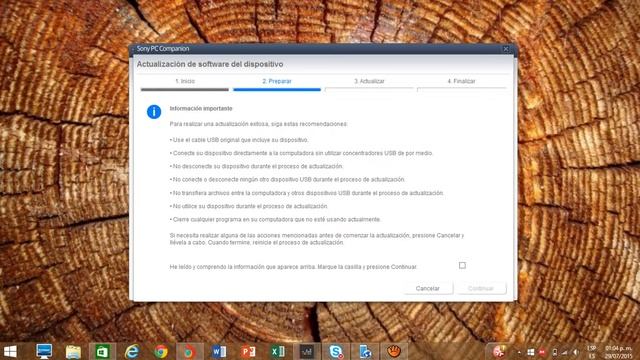Click the Windows flag tray icon
This screenshot has height=360, width=640.
pos(531,352)
